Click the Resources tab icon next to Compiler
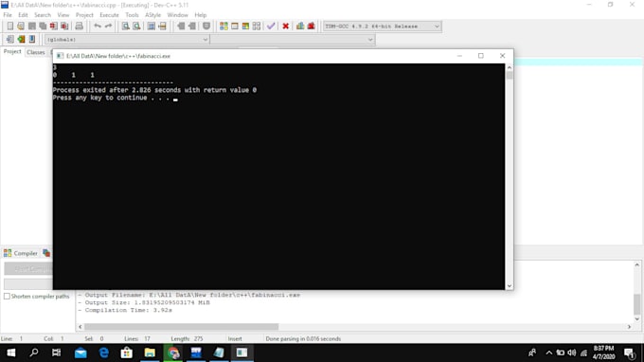The image size is (644, 362). click(46, 253)
